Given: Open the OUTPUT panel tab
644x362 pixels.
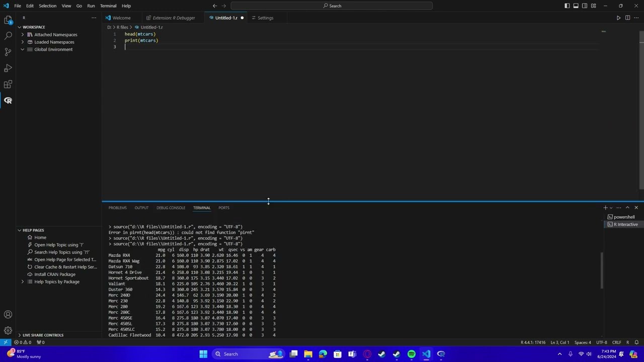Looking at the screenshot, I should (x=141, y=208).
